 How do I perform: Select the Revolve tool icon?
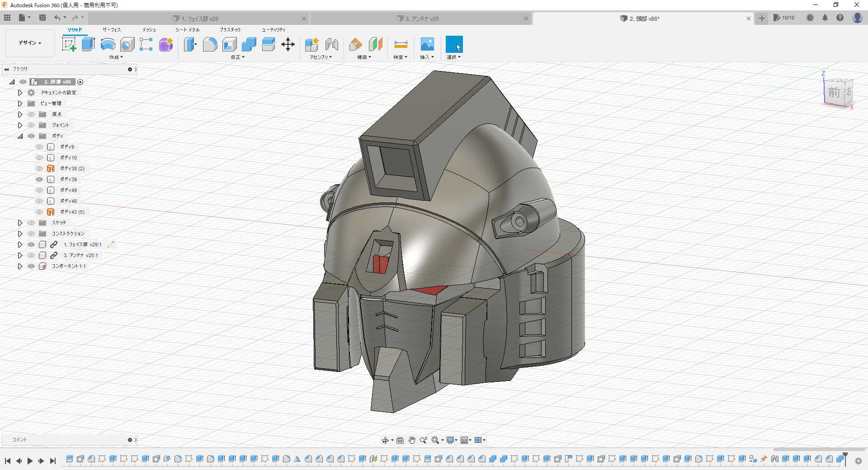click(x=108, y=44)
